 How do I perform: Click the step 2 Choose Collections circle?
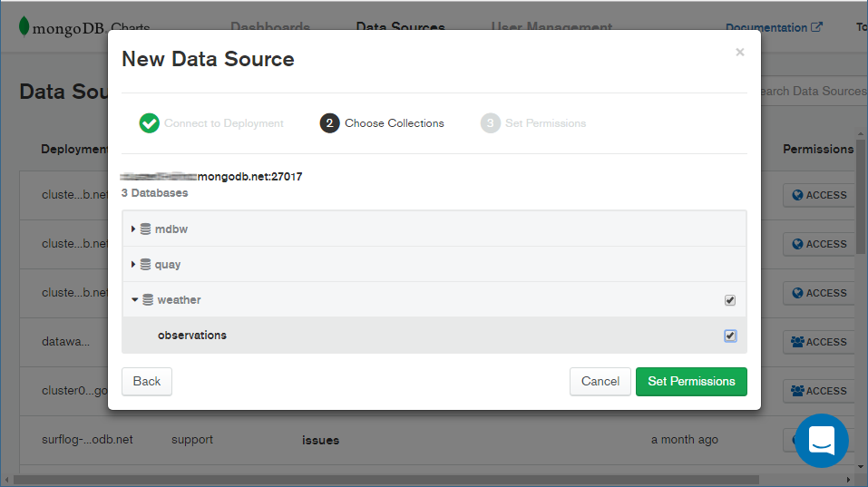[329, 122]
